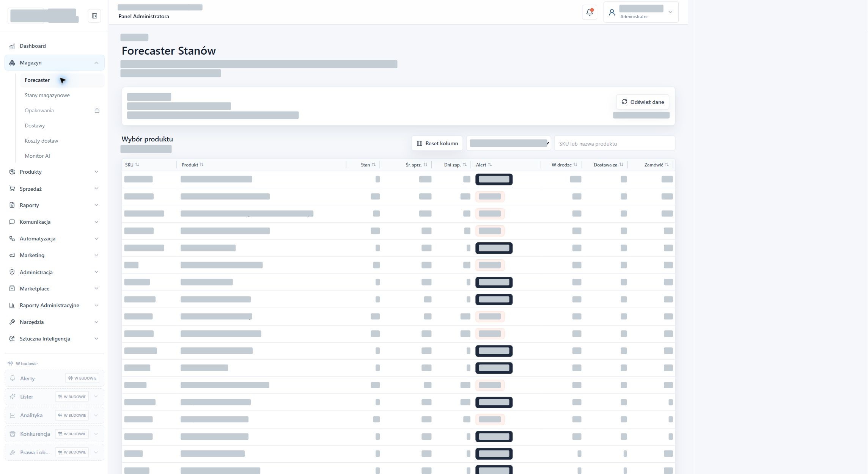This screenshot has width=868, height=474.
Task: Click the user avatar icon
Action: click(x=612, y=13)
